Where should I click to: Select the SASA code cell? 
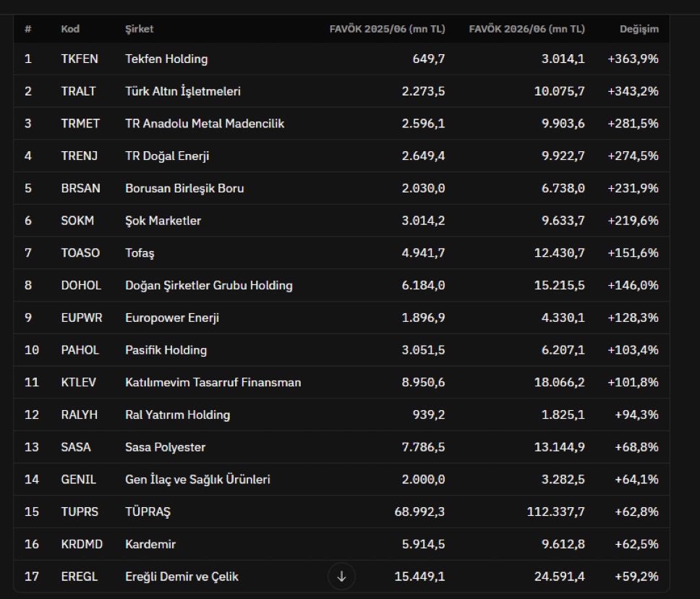76,447
